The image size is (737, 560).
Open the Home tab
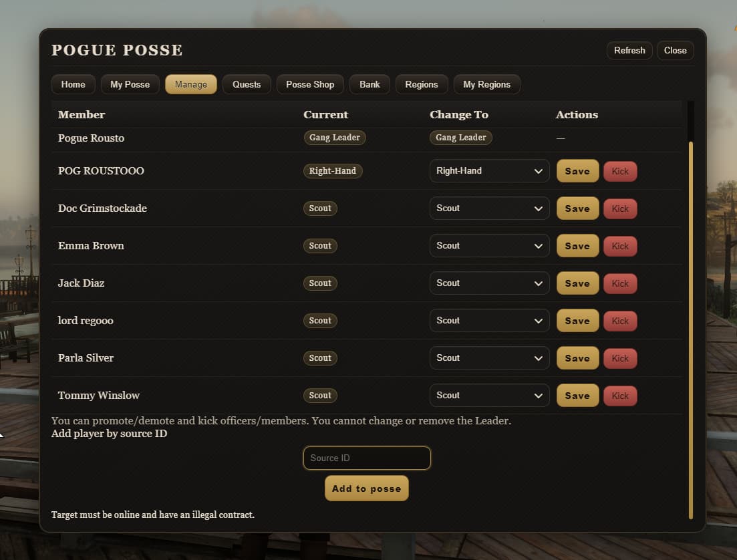click(73, 84)
